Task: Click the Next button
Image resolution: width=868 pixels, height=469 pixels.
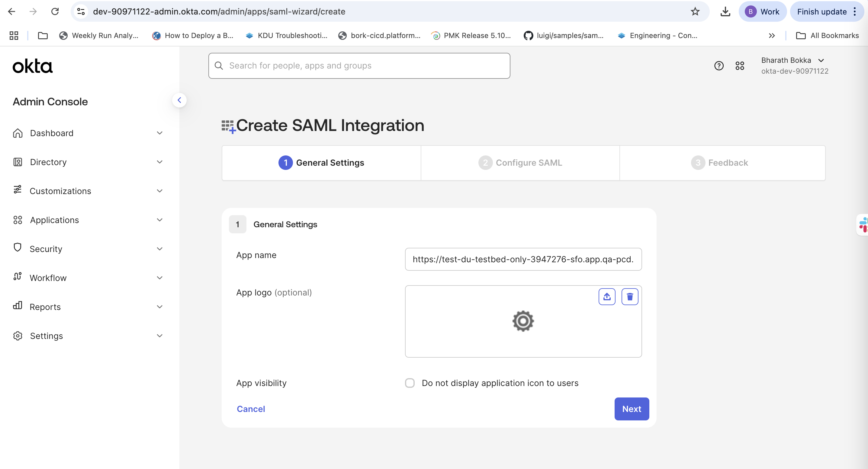Action: coord(631,409)
